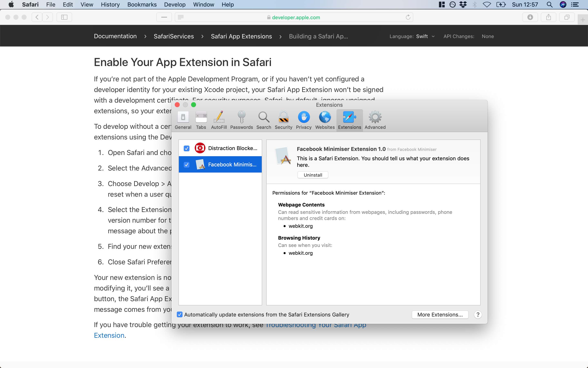Open the Bluetooth status menu

pos(474,4)
